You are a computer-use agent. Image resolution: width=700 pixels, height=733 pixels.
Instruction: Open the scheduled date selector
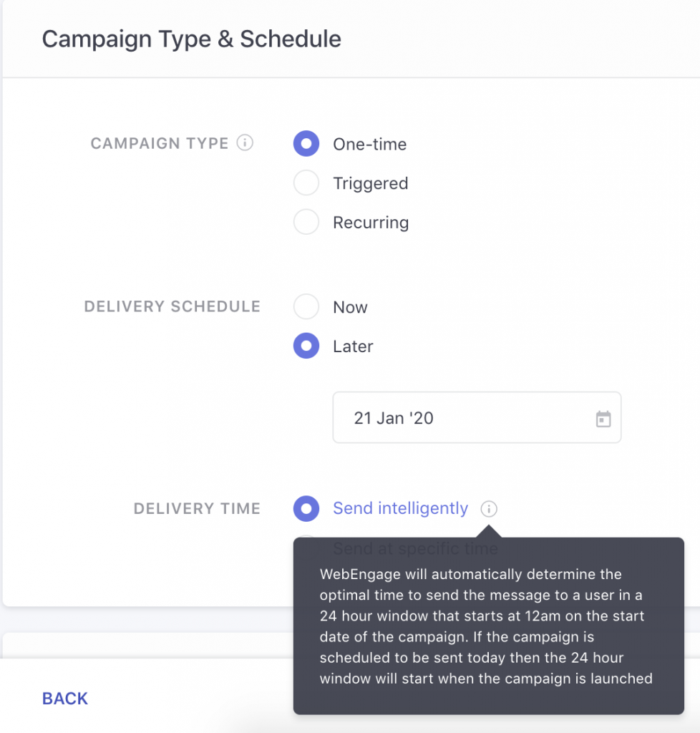coord(477,417)
